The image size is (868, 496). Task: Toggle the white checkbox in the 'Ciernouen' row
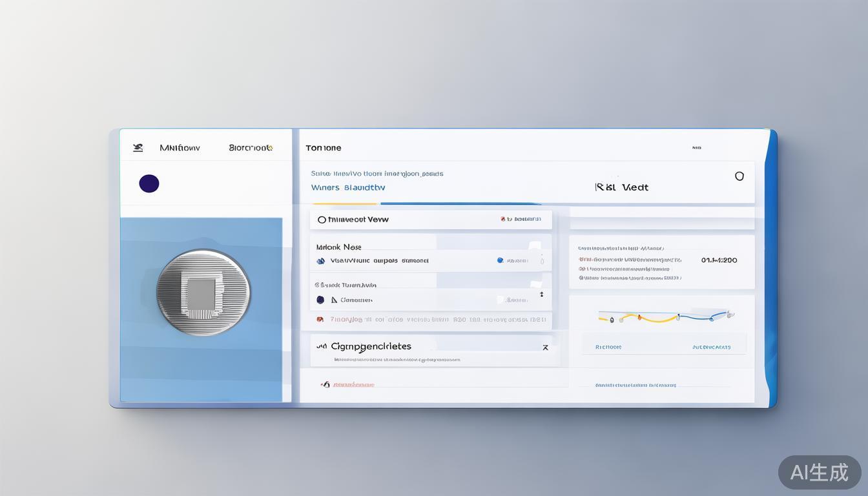point(500,300)
